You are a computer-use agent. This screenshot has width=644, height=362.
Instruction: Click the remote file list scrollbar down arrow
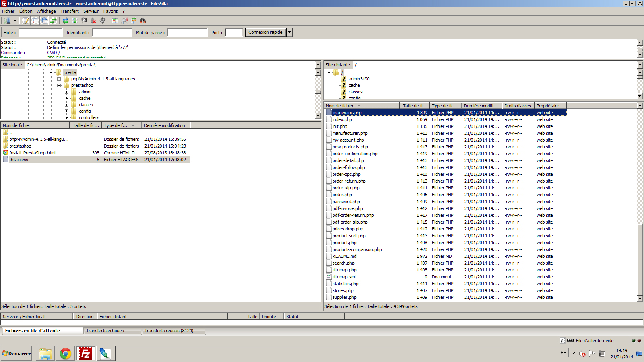(640, 299)
